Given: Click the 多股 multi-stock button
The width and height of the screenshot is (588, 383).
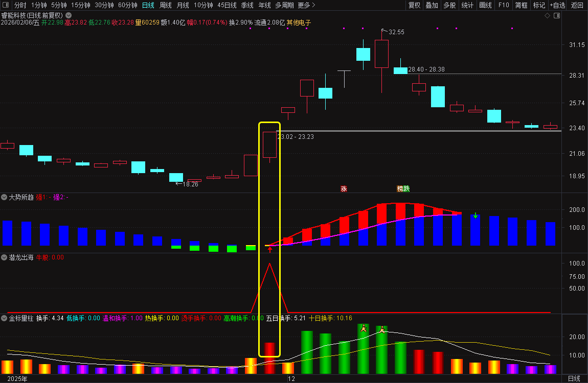Looking at the screenshot, I should 449,5.
